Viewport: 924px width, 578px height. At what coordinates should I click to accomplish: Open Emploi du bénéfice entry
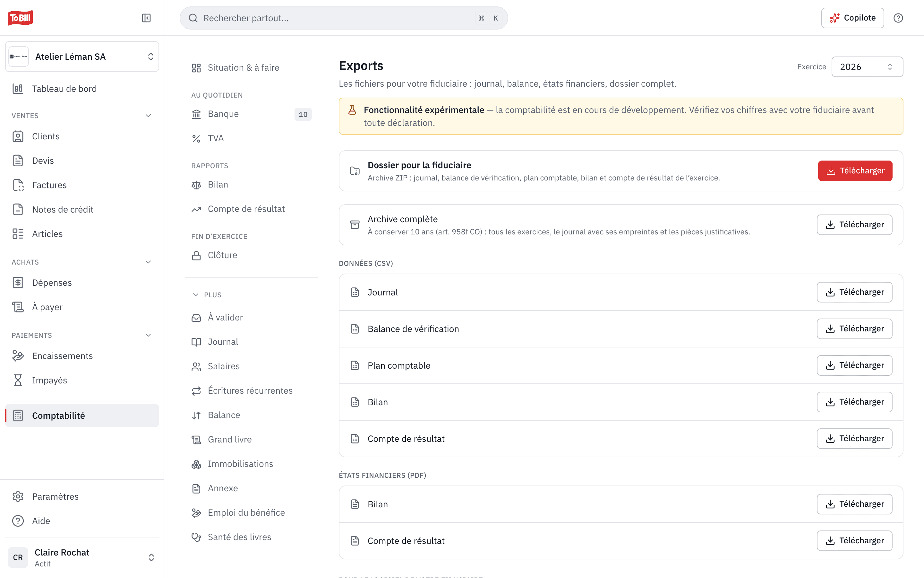(x=252, y=512)
